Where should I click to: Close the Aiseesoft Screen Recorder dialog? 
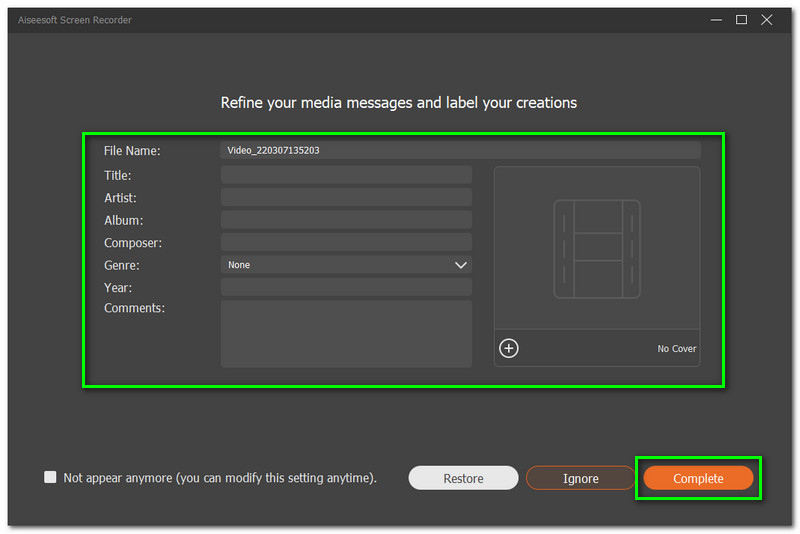point(767,20)
